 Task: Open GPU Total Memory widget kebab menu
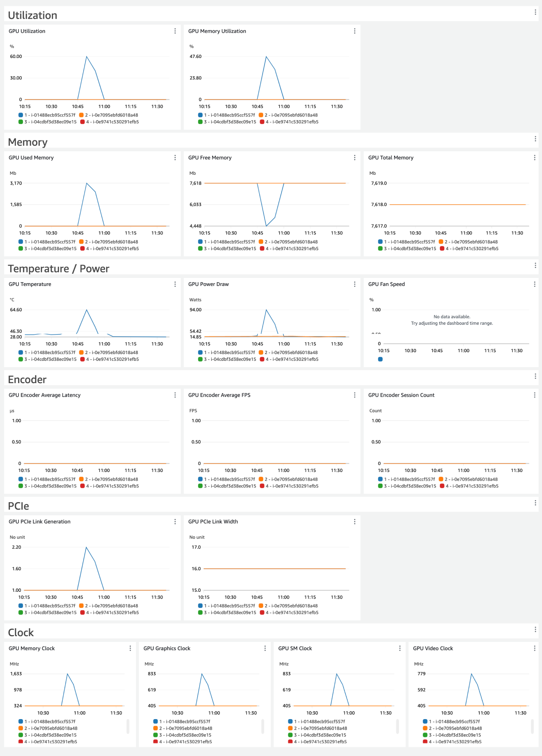534,158
